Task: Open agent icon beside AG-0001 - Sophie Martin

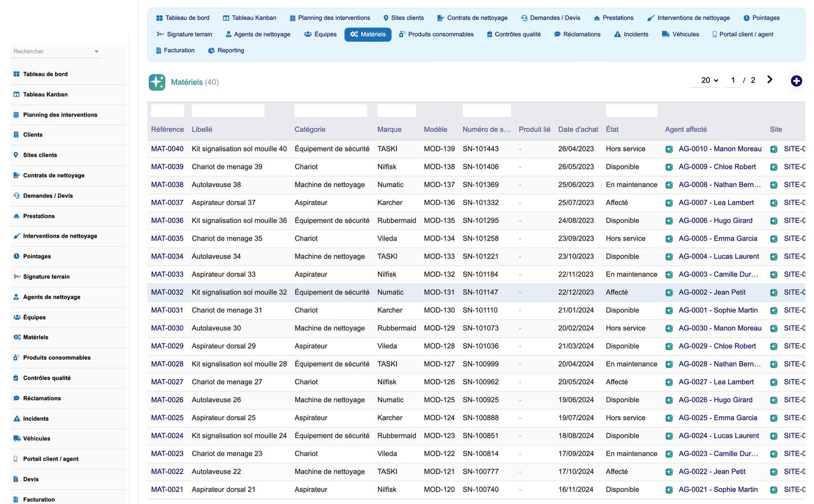Action: coord(669,311)
